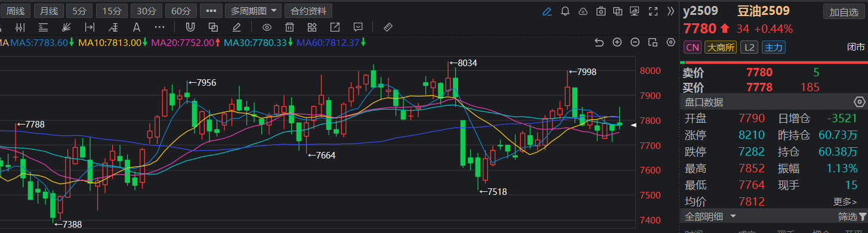Toggle the blue drawing pencil icon top bar

tap(547, 11)
